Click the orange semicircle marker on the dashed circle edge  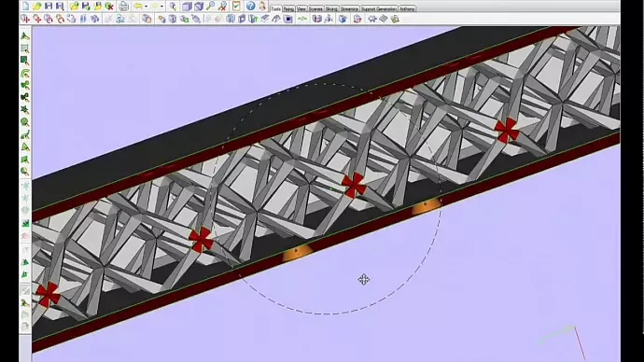(x=427, y=206)
